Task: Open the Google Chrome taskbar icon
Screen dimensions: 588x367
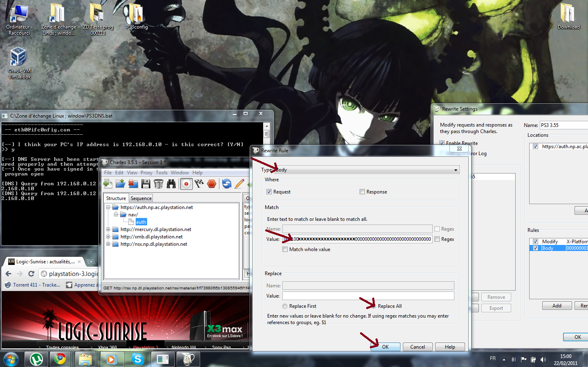Action: [x=60, y=359]
